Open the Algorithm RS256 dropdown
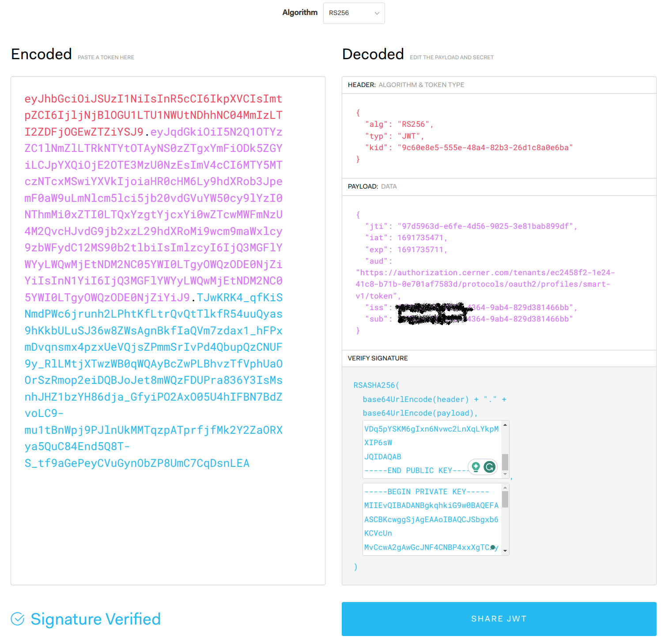The image size is (661, 644). pyautogui.click(x=354, y=13)
